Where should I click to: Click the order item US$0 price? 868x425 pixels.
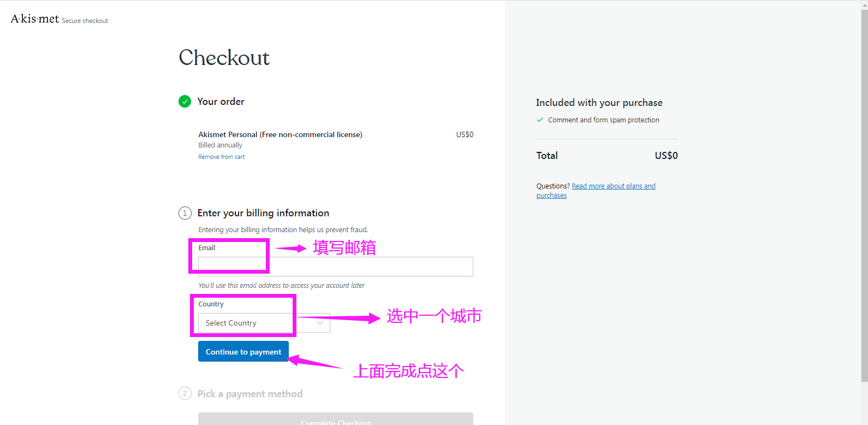pyautogui.click(x=465, y=134)
